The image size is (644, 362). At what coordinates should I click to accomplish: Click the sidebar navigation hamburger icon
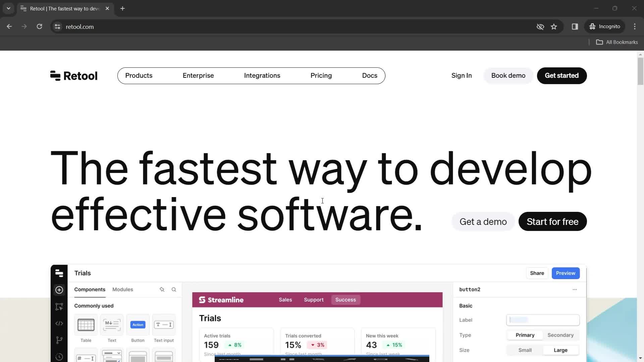point(59,273)
